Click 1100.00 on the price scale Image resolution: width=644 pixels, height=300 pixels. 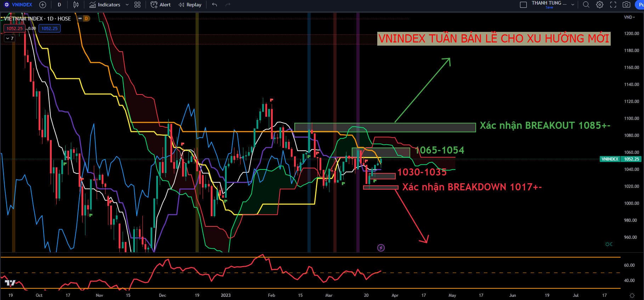pyautogui.click(x=632, y=119)
